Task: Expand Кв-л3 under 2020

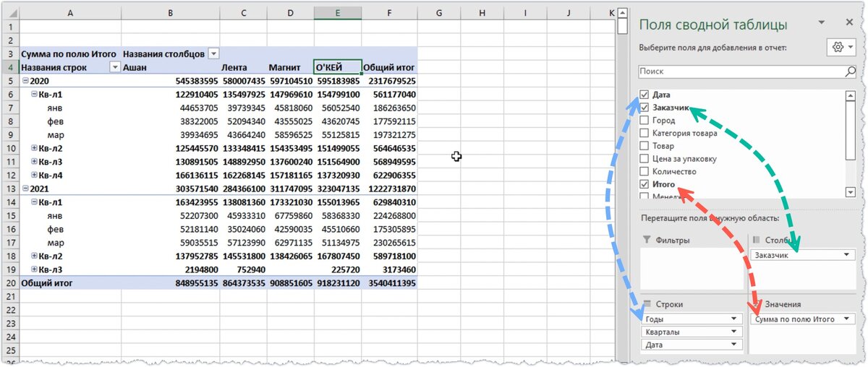Action: coord(34,161)
